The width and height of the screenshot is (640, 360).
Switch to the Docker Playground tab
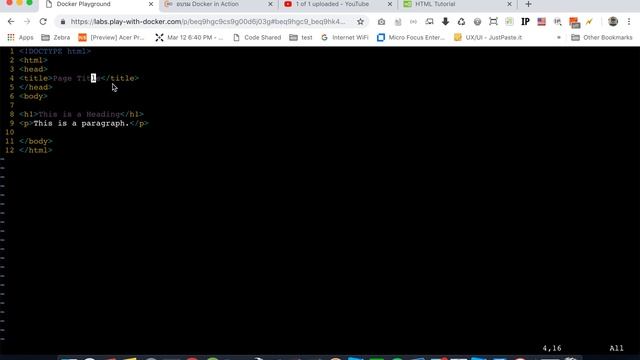[x=98, y=4]
